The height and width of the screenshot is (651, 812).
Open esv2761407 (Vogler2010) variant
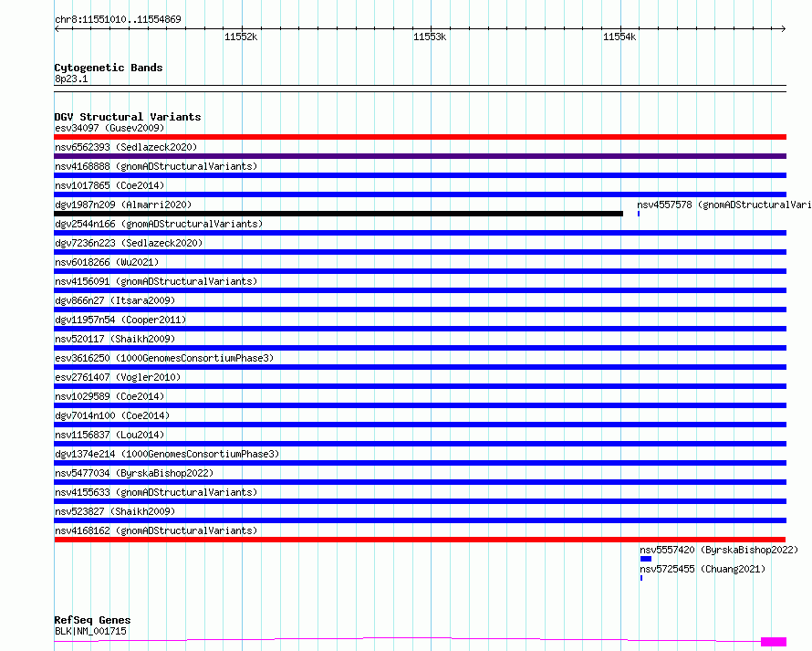tap(118, 377)
